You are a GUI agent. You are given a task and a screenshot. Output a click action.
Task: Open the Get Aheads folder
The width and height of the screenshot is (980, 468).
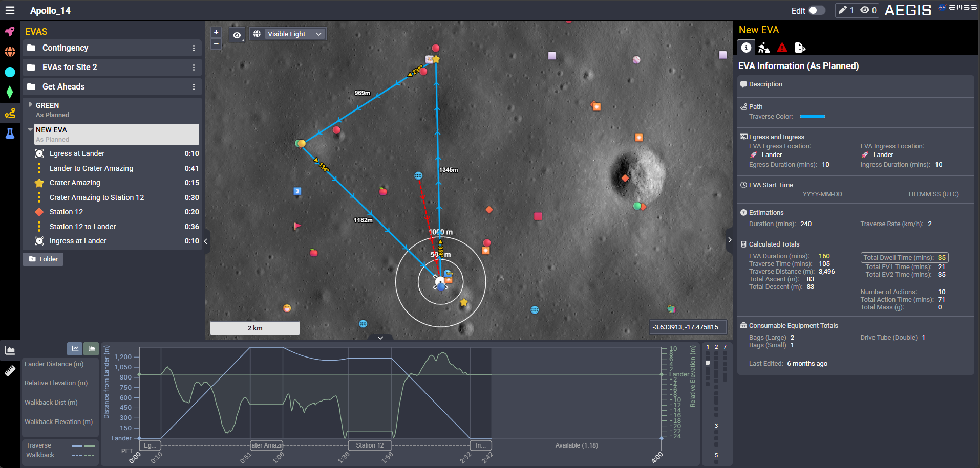tap(112, 87)
